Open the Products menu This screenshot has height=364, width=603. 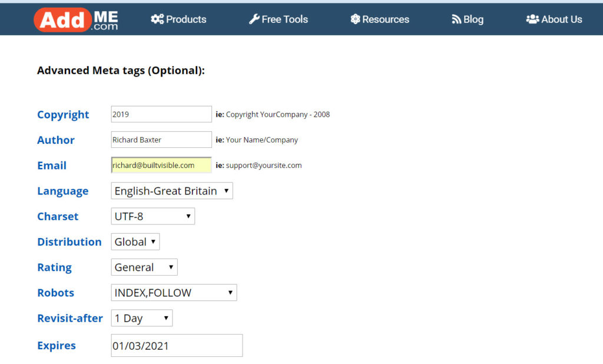tap(184, 19)
